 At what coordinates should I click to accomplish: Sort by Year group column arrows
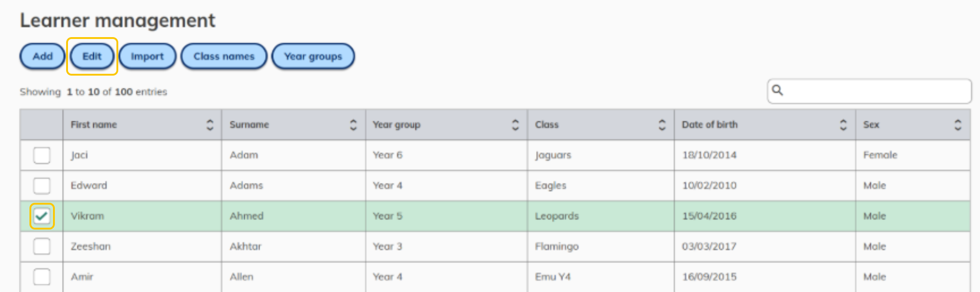pos(515,124)
